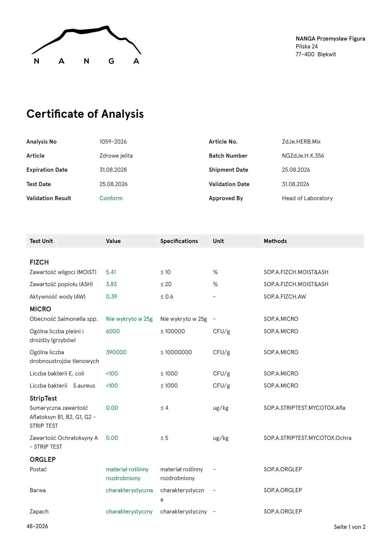Viewport: 392px width, 555px height.
Task: Select the S.aureus result "<100"
Action: (x=112, y=386)
